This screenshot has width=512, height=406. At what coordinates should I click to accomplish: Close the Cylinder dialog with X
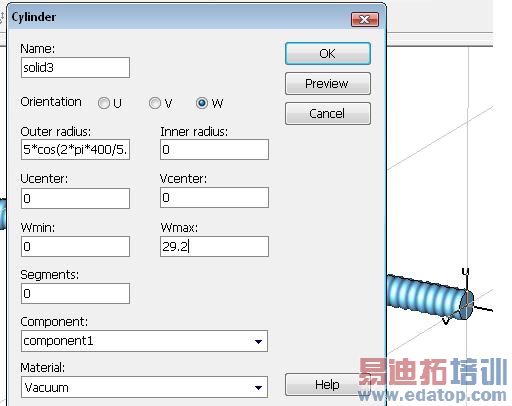tap(365, 20)
